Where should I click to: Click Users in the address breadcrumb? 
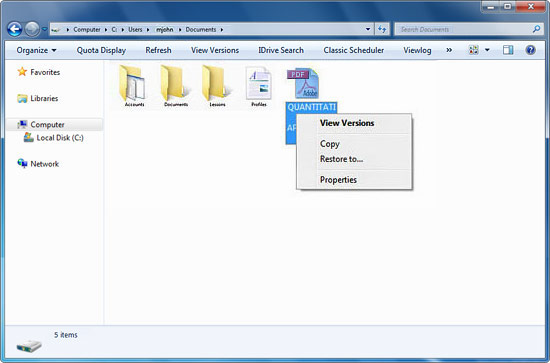coord(135,29)
